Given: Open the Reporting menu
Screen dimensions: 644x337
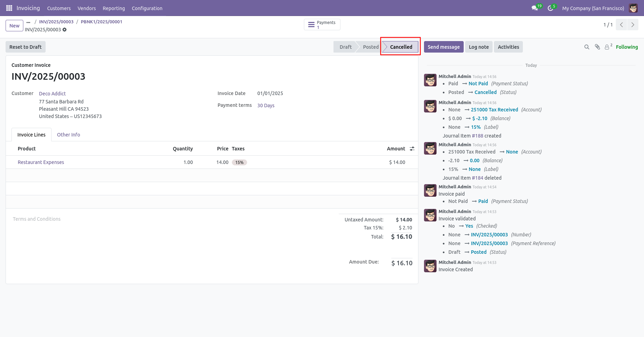Looking at the screenshot, I should pyautogui.click(x=114, y=8).
